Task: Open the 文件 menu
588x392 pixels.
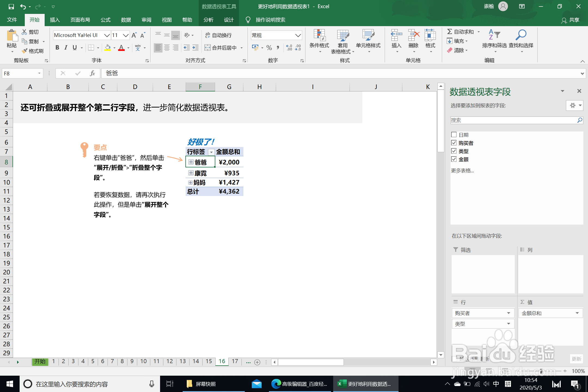Action: [x=12, y=20]
